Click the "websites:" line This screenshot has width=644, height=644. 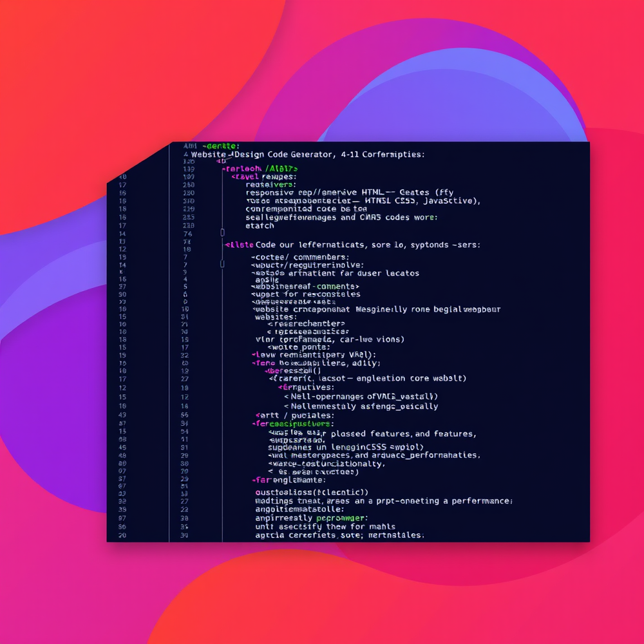point(275,317)
